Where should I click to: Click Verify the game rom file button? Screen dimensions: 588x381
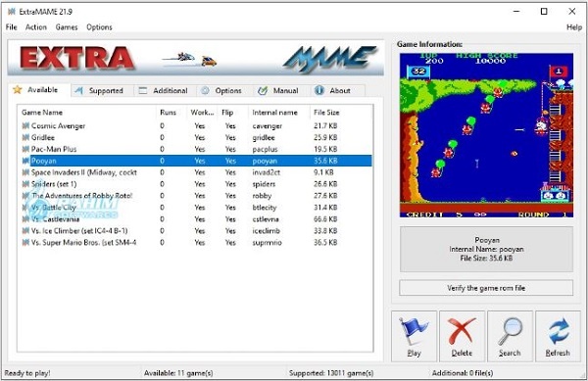486,288
